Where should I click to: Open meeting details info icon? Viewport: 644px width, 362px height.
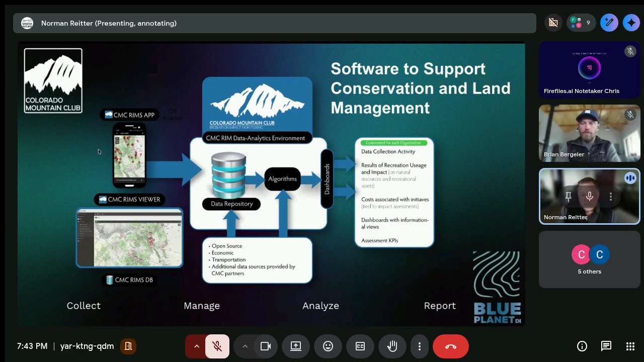(582, 346)
